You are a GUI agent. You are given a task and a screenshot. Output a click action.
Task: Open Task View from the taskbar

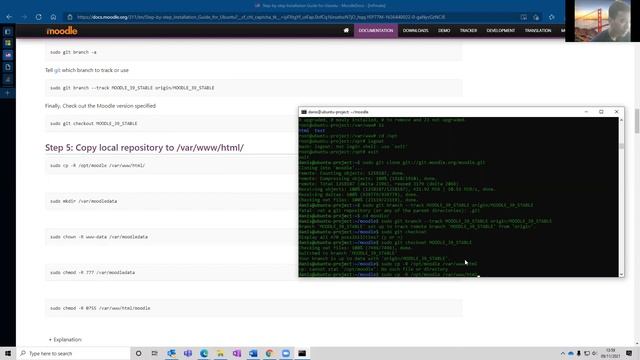[x=155, y=353]
